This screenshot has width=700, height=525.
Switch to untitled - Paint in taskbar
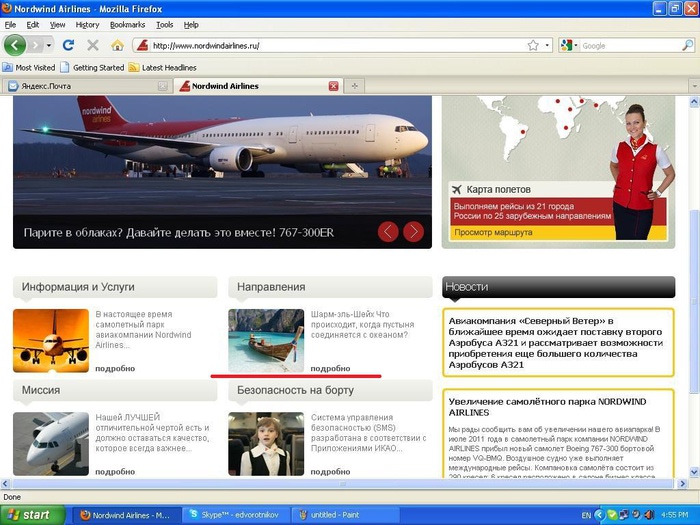click(x=347, y=515)
